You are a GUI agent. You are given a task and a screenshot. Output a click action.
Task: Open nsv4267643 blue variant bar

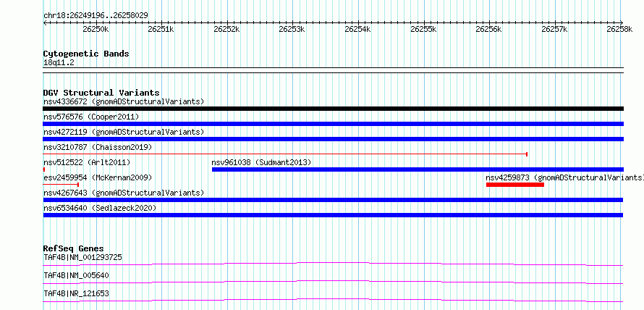[x=333, y=200]
